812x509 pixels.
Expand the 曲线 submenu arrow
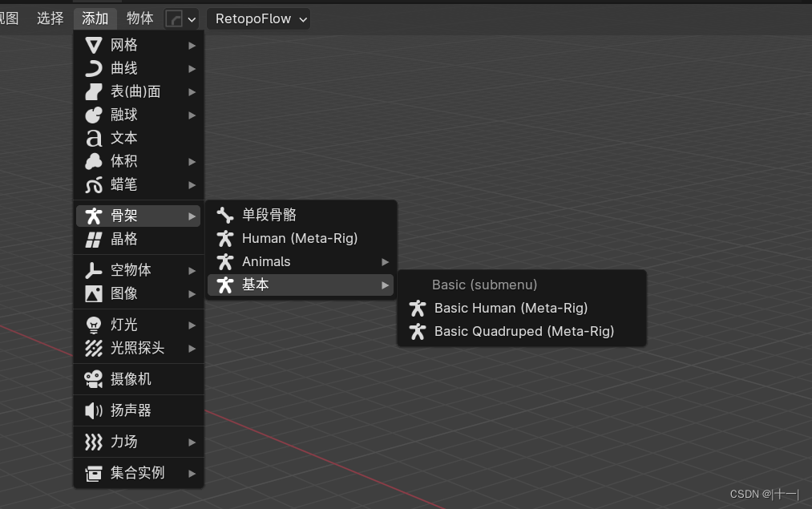tap(192, 69)
